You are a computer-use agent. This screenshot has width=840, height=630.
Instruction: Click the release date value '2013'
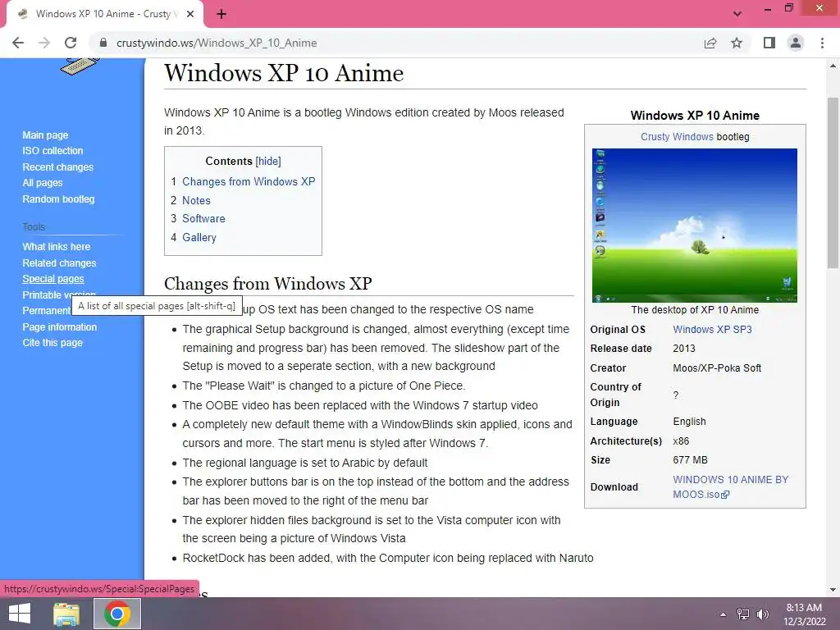click(684, 348)
